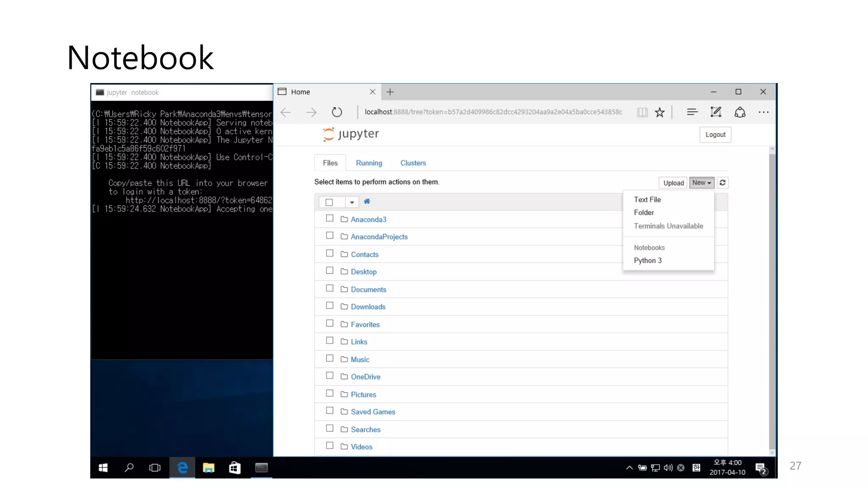Click the network tray icon

pyautogui.click(x=655, y=468)
